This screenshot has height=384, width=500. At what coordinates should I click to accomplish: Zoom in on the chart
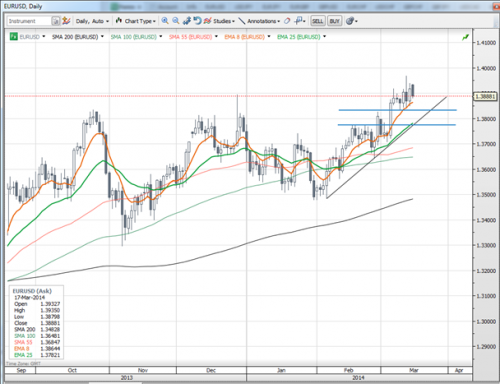(165, 21)
